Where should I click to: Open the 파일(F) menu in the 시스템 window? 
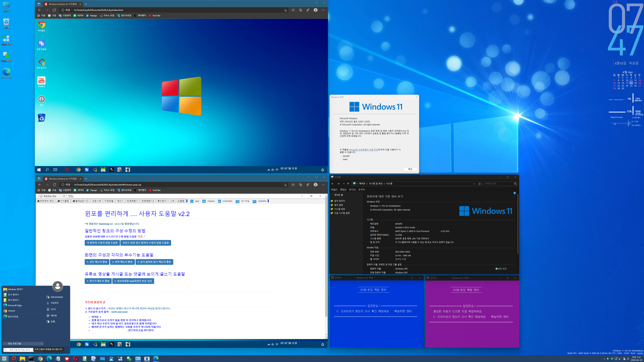click(334, 190)
